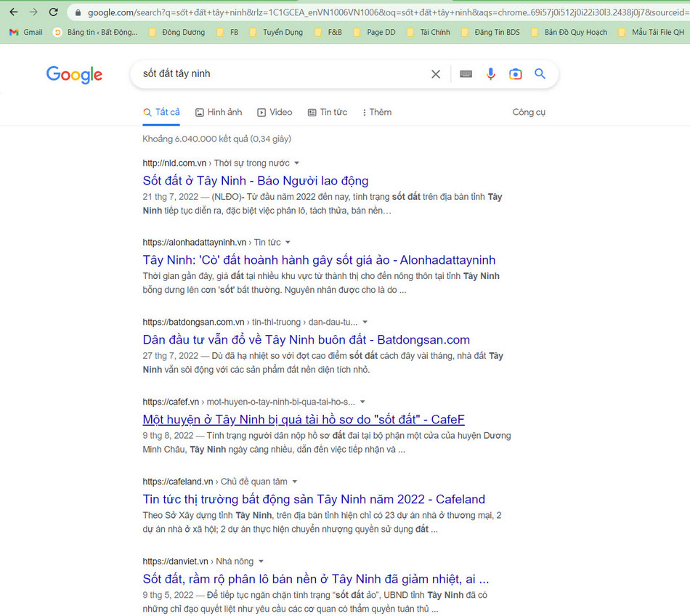
Task: Open F&B bookmark folder
Action: click(328, 32)
